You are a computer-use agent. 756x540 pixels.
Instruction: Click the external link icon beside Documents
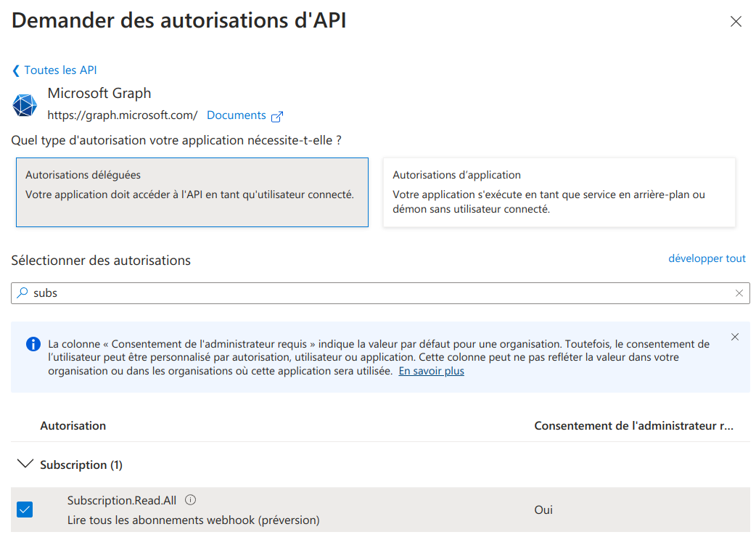[x=277, y=116]
